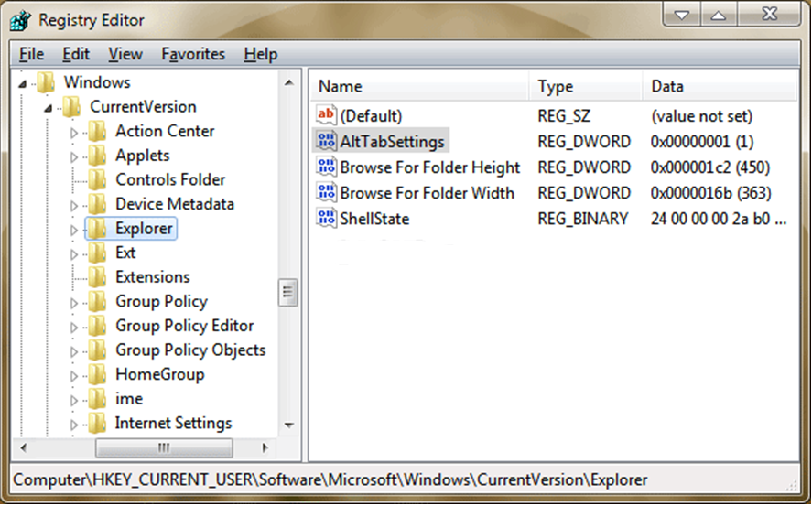This screenshot has width=812, height=506.
Task: Open the File menu
Action: coord(32,54)
